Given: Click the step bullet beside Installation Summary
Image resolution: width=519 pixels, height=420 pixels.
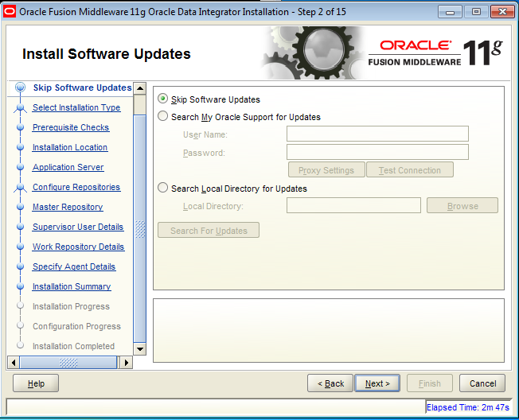Looking at the screenshot, I should (21, 286).
